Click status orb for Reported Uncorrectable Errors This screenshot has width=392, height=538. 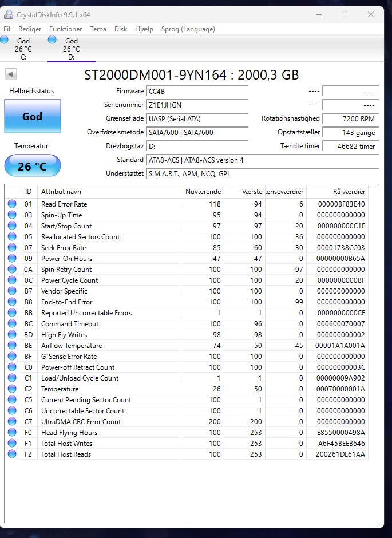12,312
